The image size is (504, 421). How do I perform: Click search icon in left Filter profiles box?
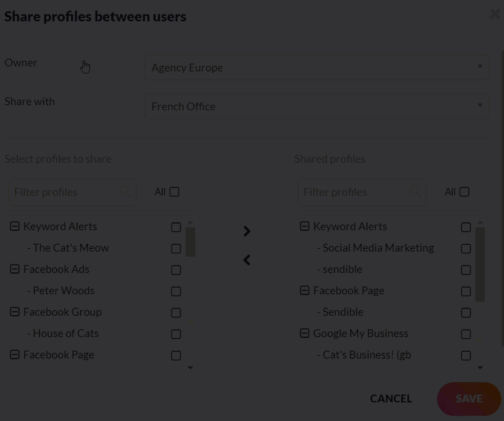click(x=125, y=191)
